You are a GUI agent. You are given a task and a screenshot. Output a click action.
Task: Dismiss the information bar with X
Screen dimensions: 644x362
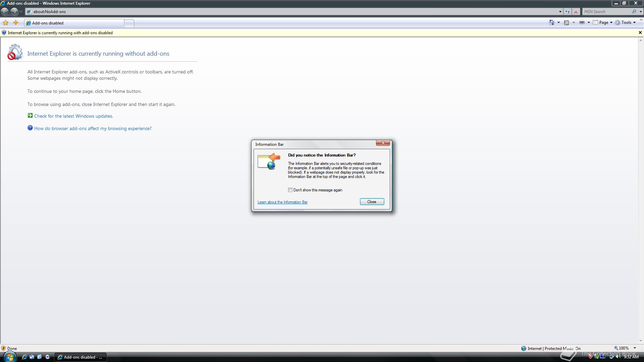(640, 33)
